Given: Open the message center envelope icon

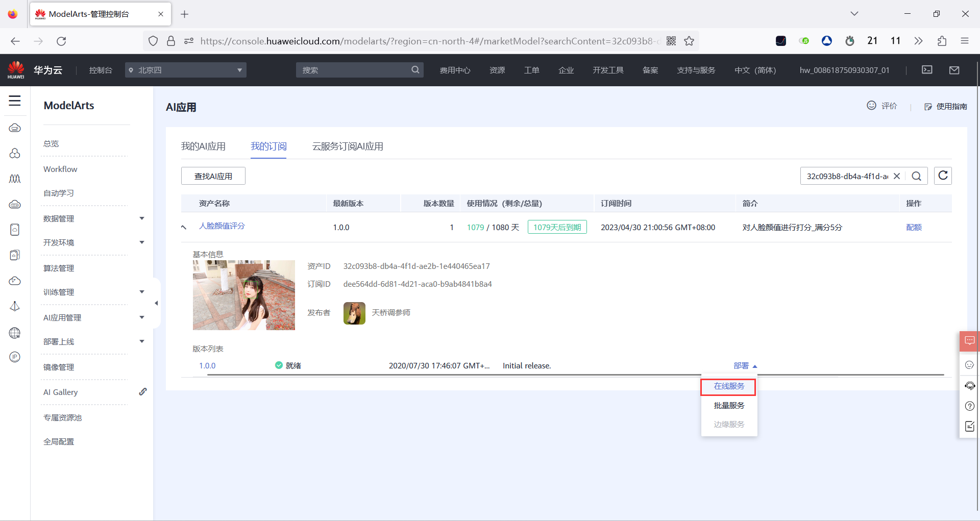Looking at the screenshot, I should point(954,70).
